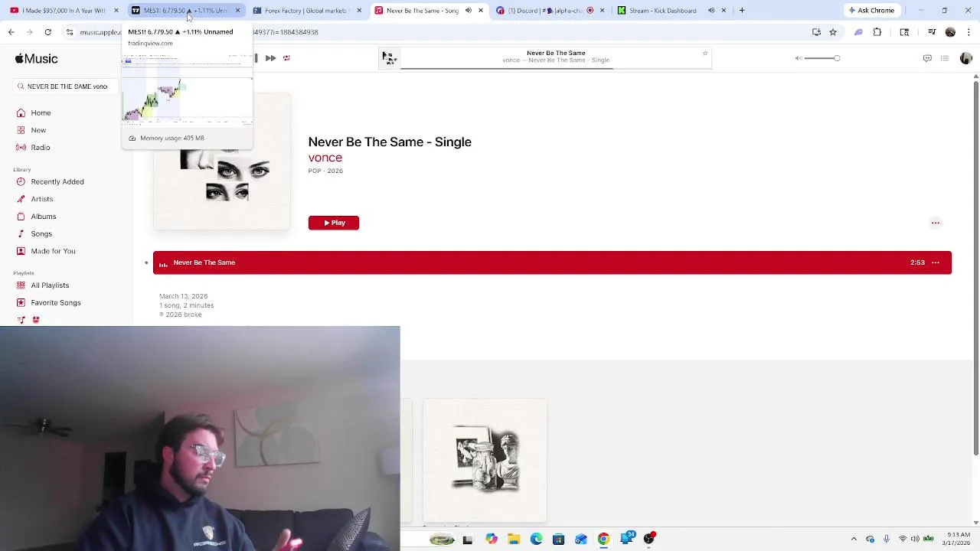
Task: Open the Apple Music account avatar
Action: [x=965, y=58]
